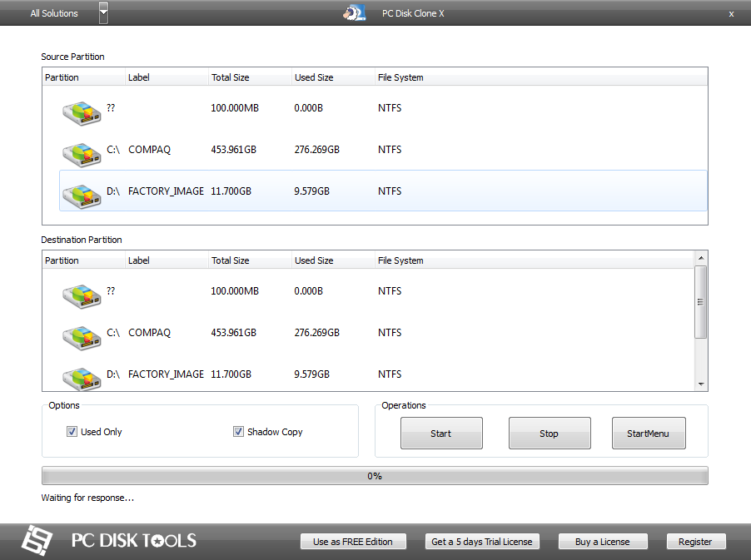Viewport: 751px width, 560px height.
Task: Click the 0% progress bar
Action: coord(375,475)
